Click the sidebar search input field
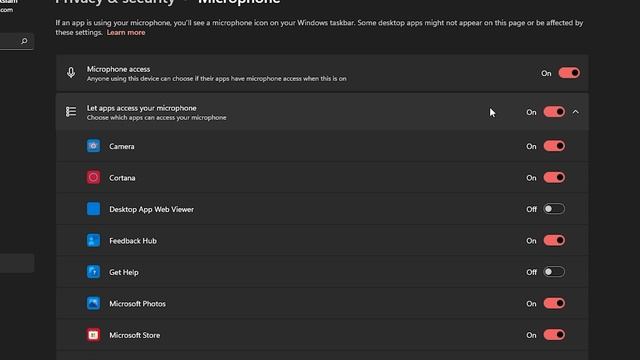 [16, 41]
